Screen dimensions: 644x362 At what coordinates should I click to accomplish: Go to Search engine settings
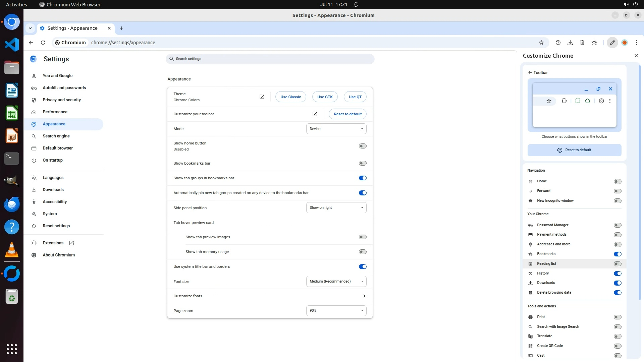tap(56, 136)
